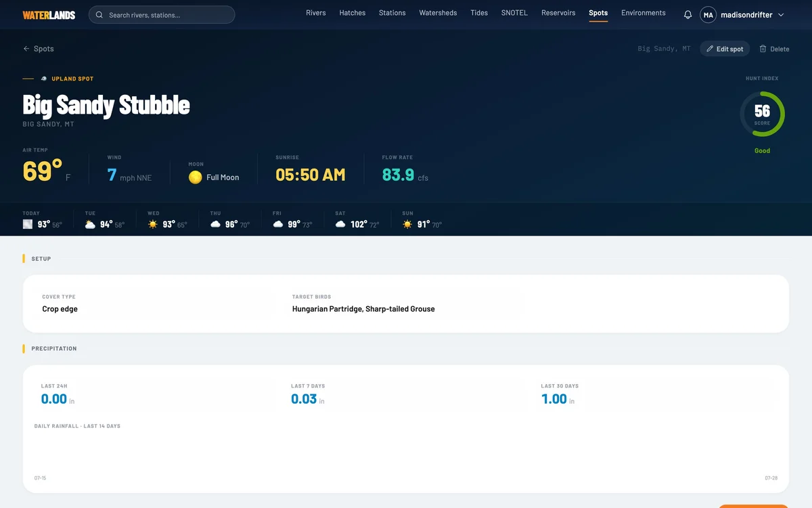Viewport: 812px width, 508px height.
Task: Focus the search rivers and stations field
Action: point(162,15)
